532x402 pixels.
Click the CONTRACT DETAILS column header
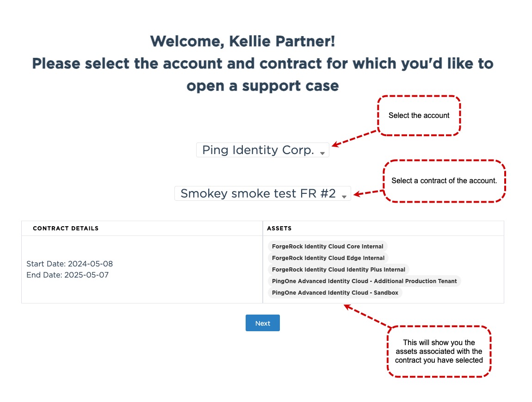coord(65,228)
